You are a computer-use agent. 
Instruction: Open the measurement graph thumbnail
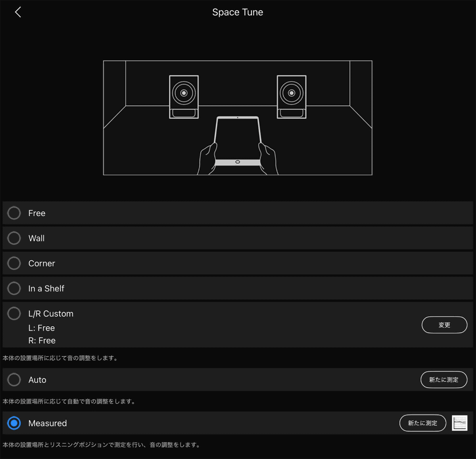(460, 423)
